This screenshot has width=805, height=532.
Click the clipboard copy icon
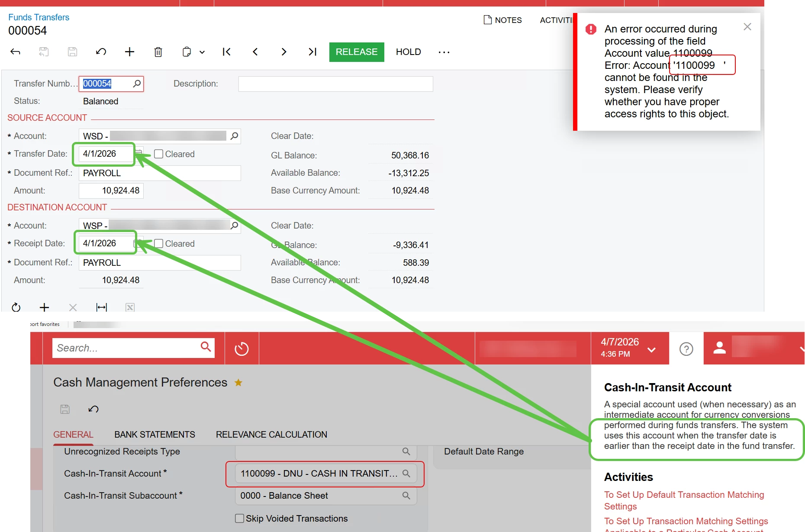187,52
